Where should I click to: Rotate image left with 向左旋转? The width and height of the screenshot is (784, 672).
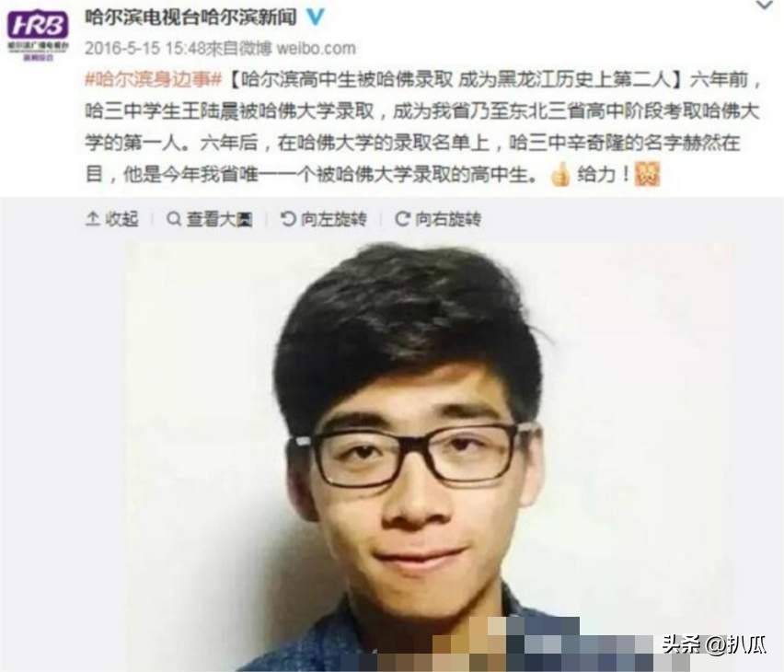pyautogui.click(x=324, y=219)
